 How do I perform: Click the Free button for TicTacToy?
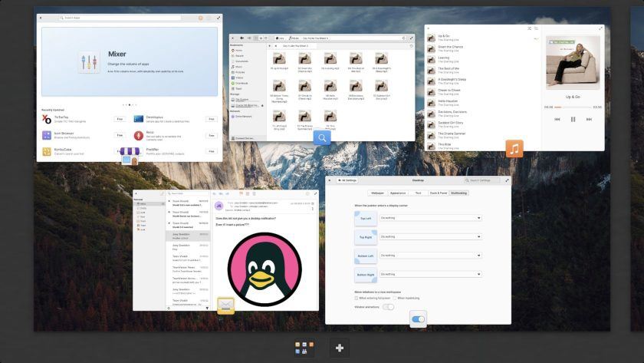[x=120, y=120]
